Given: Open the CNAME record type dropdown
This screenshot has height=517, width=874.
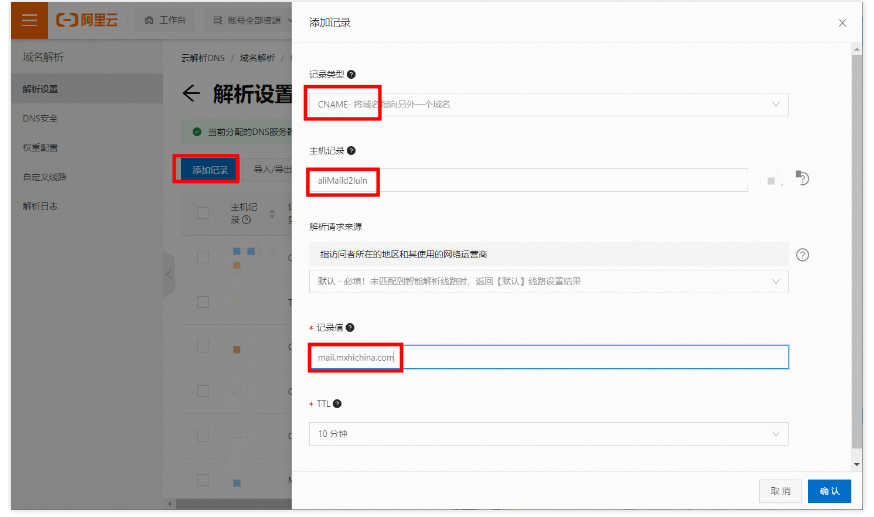Looking at the screenshot, I should (x=548, y=104).
